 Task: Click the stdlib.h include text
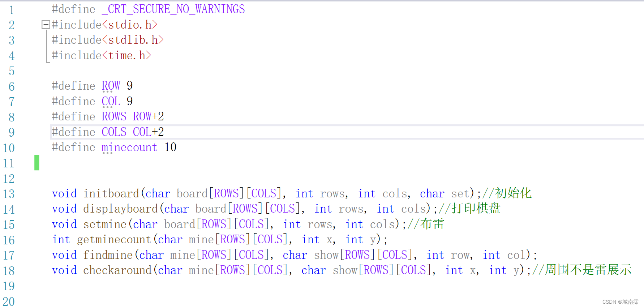[133, 40]
